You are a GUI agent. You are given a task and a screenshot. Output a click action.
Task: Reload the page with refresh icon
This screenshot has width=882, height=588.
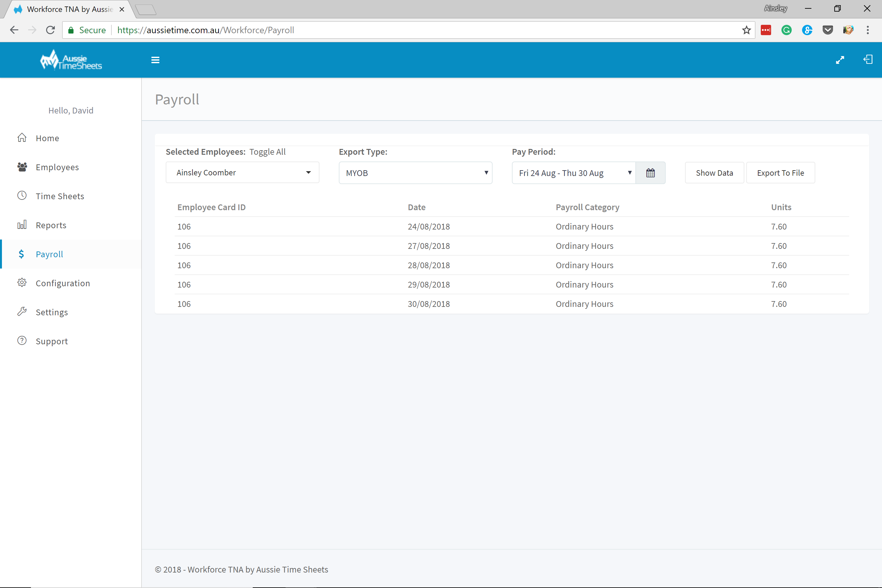coord(50,30)
